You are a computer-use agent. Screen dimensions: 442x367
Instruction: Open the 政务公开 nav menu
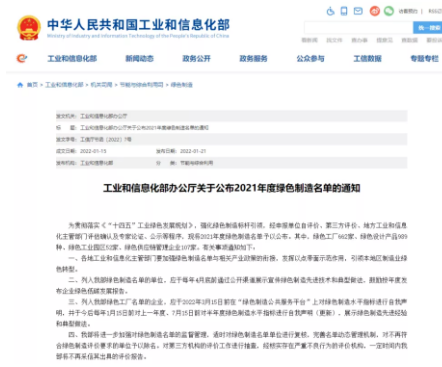[x=196, y=59]
